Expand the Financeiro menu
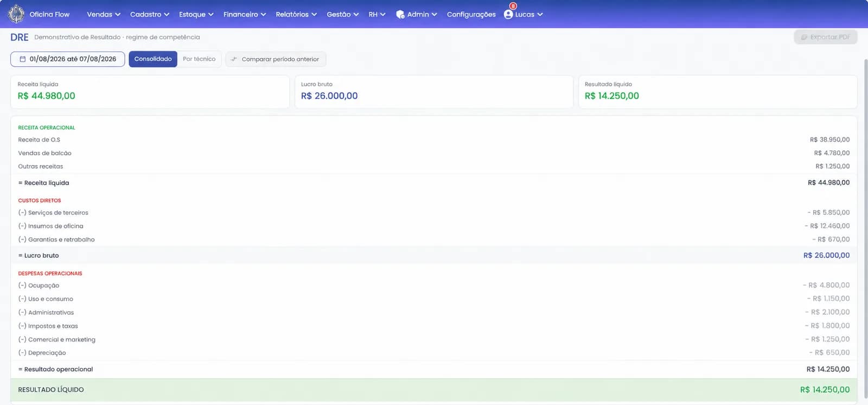This screenshot has height=405, width=868. click(245, 15)
